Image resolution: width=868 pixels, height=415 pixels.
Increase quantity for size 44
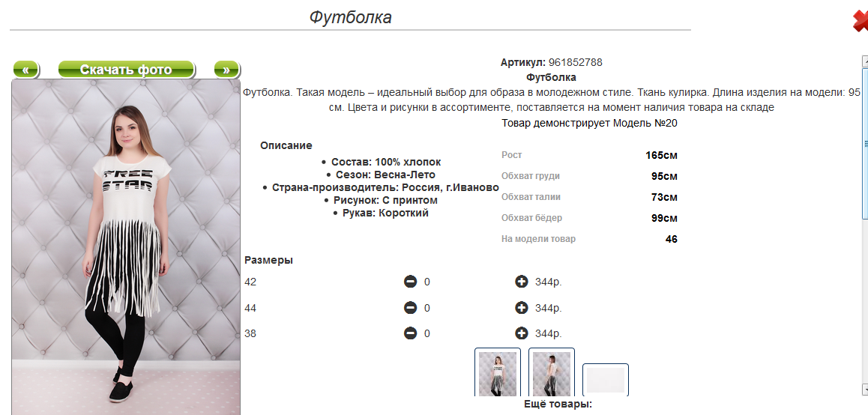tap(522, 308)
